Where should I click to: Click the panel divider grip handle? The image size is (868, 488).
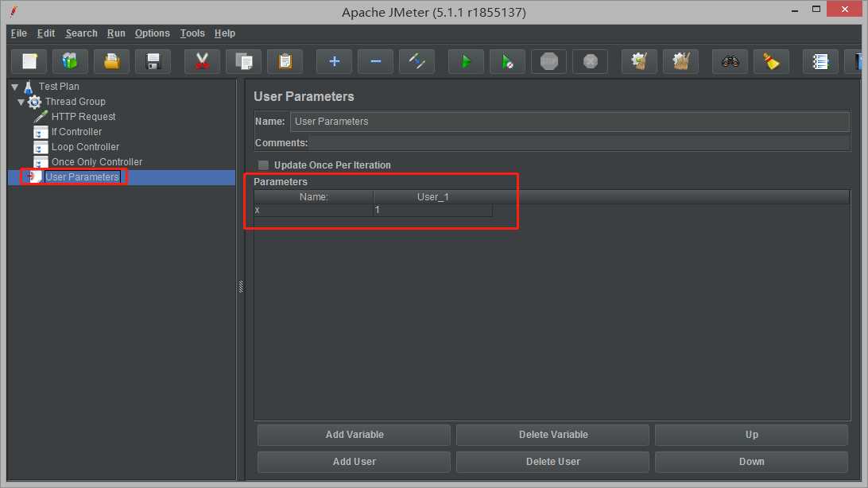coord(241,287)
